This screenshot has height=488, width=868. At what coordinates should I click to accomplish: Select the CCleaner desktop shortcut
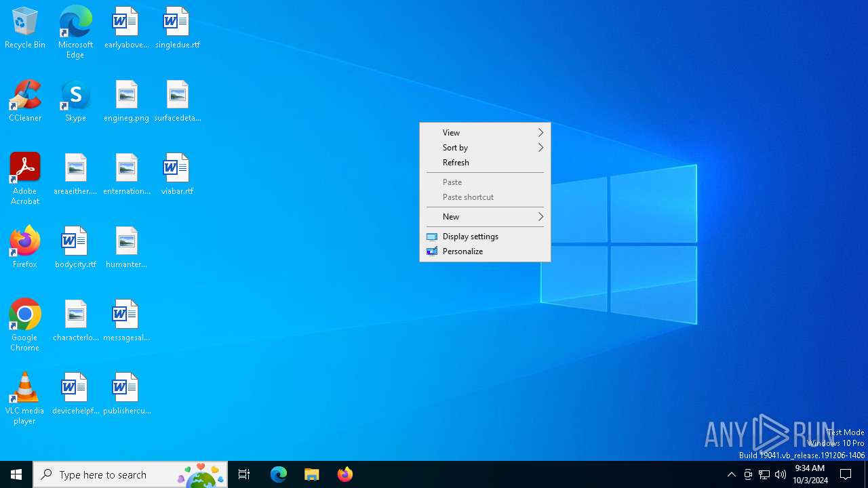click(x=25, y=102)
